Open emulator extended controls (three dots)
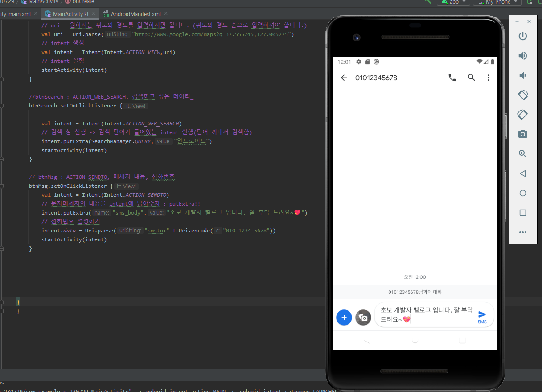Viewport: 542px width, 392px height. click(x=523, y=232)
